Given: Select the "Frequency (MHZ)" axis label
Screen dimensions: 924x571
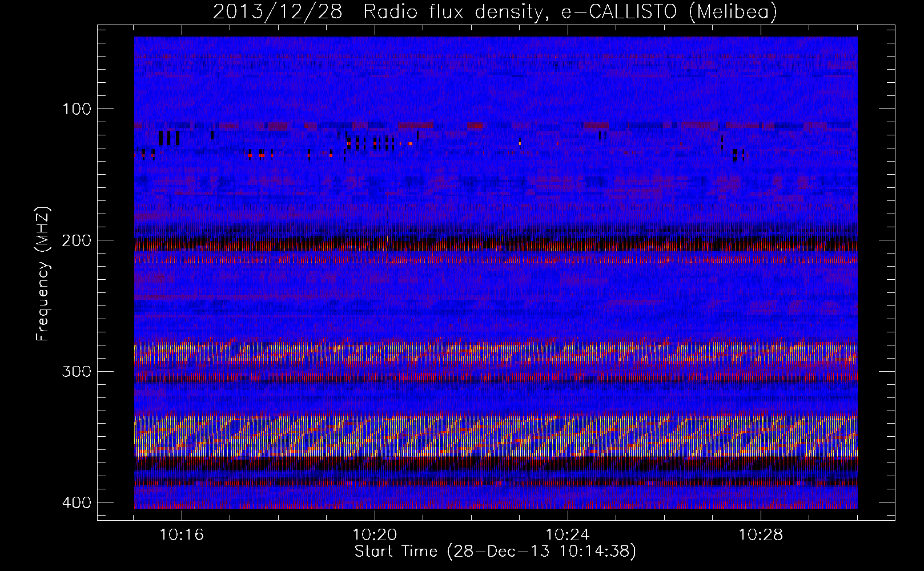Looking at the screenshot, I should pyautogui.click(x=43, y=274).
